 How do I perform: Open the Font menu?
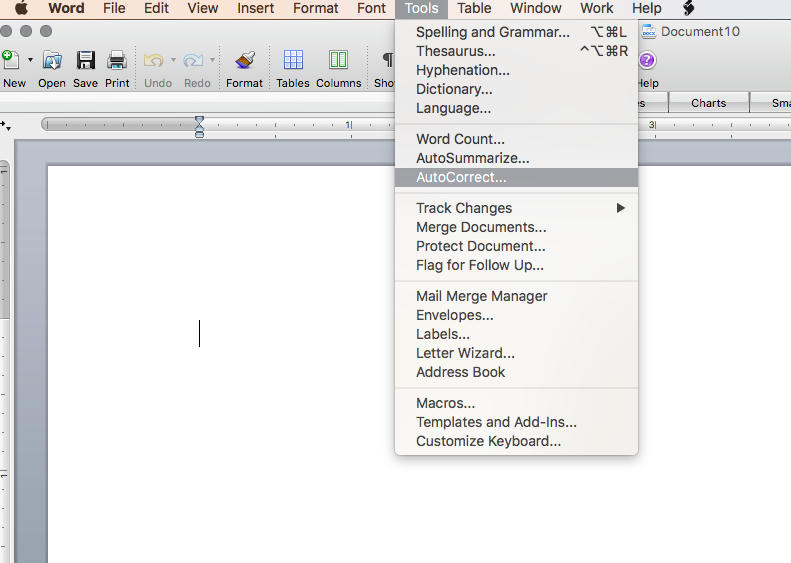tap(372, 8)
